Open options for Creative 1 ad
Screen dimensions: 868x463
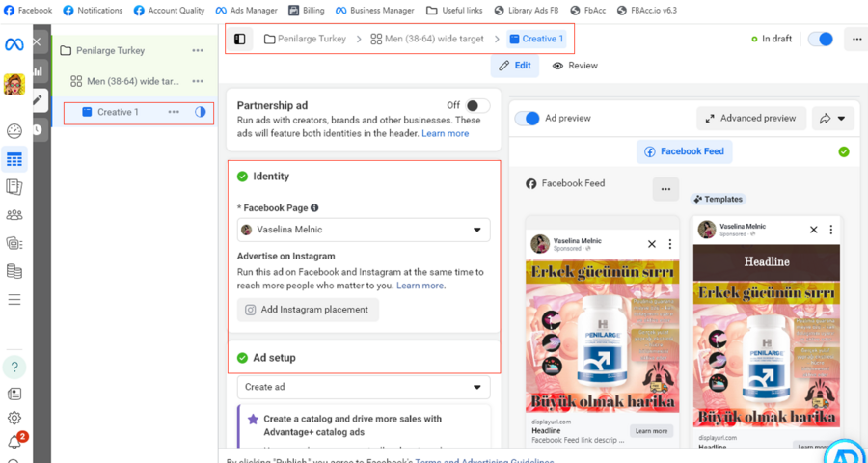pos(174,112)
